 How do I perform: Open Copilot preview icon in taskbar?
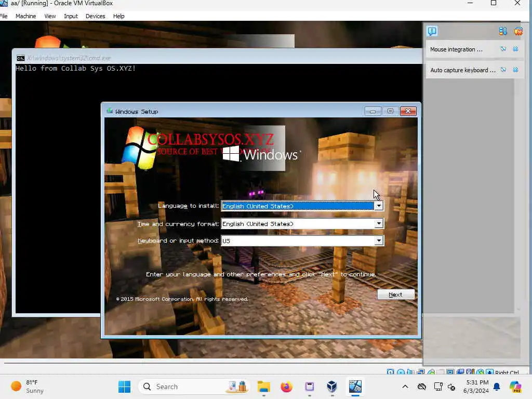point(515,387)
